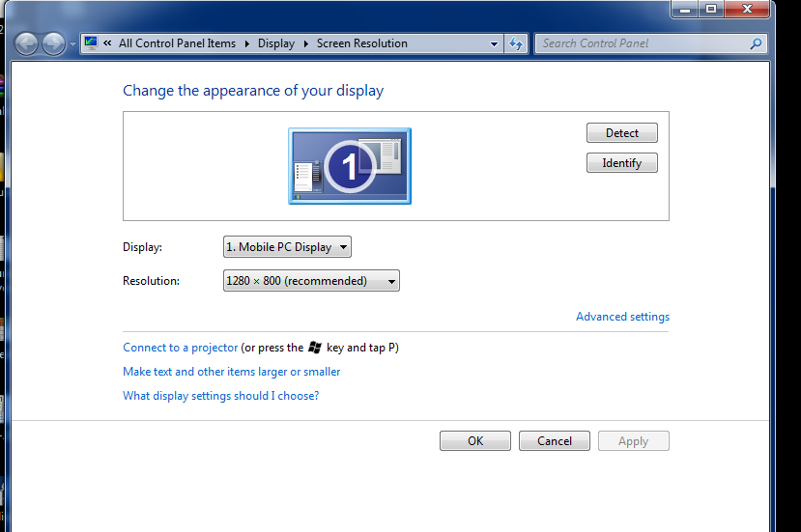The height and width of the screenshot is (532, 801).
Task: Click the Back navigation arrow button
Action: point(27,43)
